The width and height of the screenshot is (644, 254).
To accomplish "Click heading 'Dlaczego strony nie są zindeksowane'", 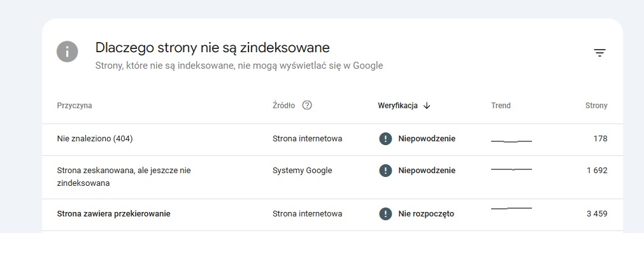I will [212, 48].
